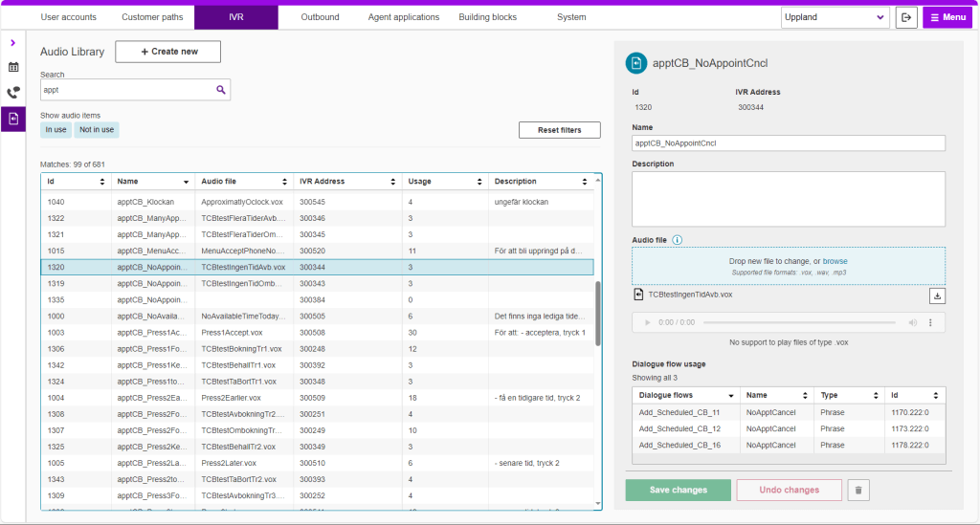Image resolution: width=980 pixels, height=525 pixels.
Task: Click the Reset filters button
Action: 560,130
